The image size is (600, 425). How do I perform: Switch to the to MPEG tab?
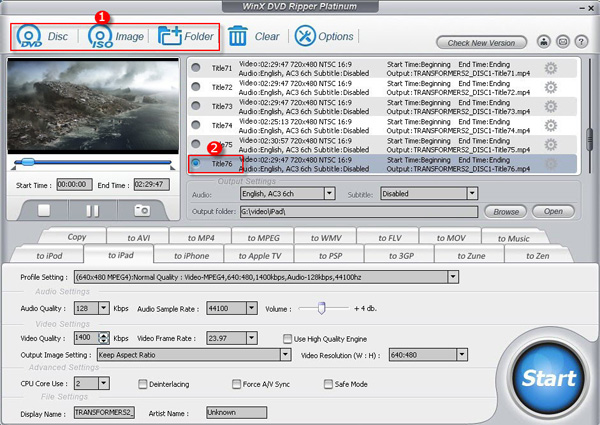pos(263,238)
